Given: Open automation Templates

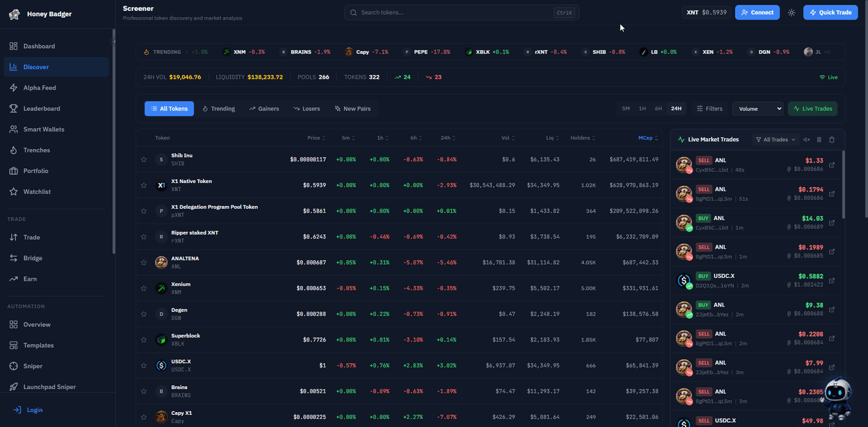Looking at the screenshot, I should click(58, 345).
